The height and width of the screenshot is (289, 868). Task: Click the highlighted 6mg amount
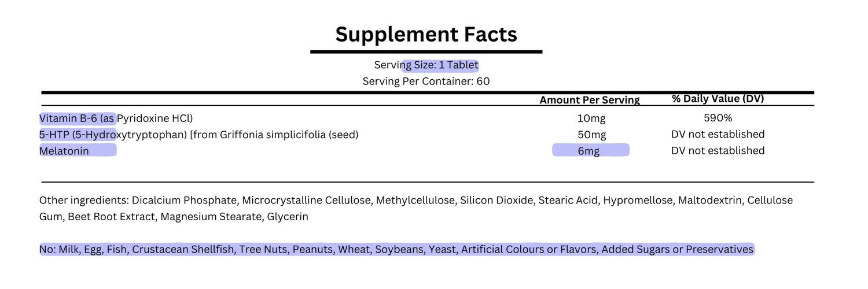pos(591,151)
